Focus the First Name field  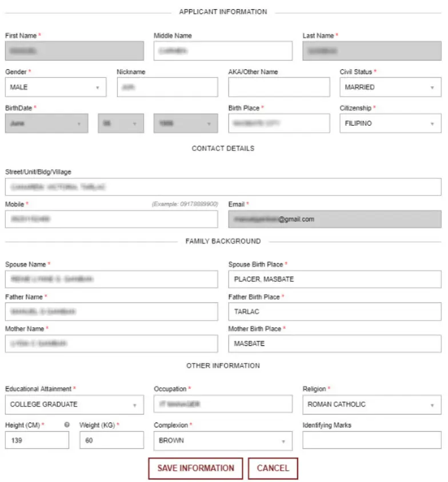(x=74, y=51)
